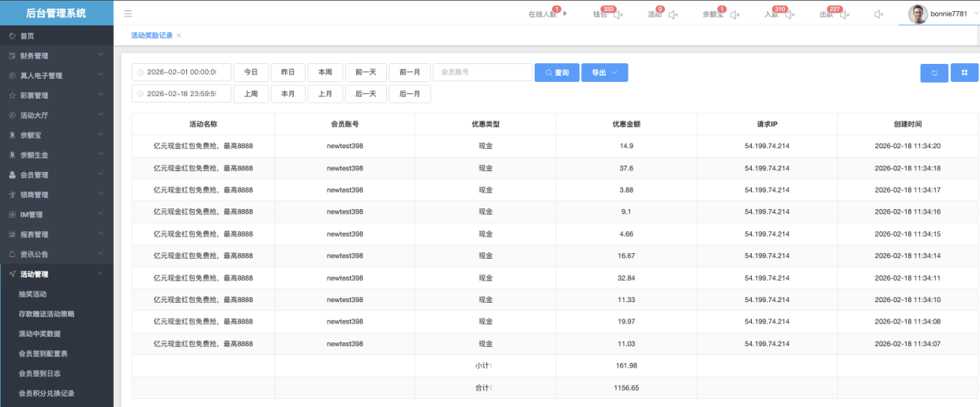Focus the 会员账号 input field
980x407 pixels.
pyautogui.click(x=482, y=73)
